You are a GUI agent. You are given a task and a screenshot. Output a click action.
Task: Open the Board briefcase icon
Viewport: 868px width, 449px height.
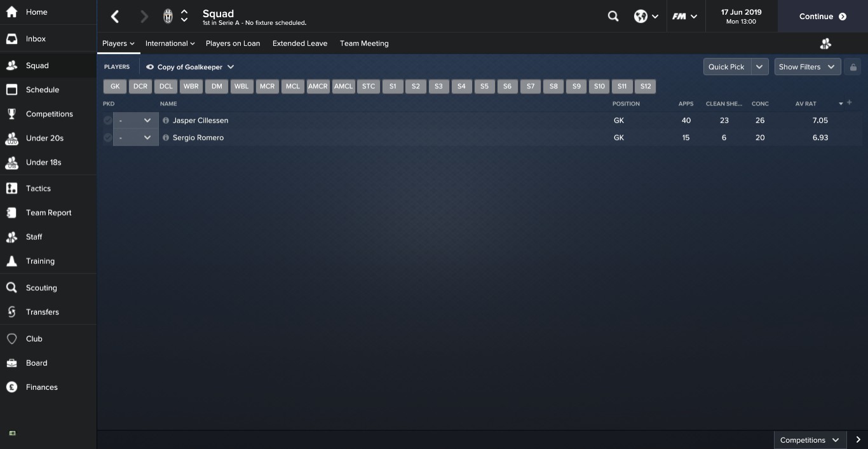pos(11,363)
